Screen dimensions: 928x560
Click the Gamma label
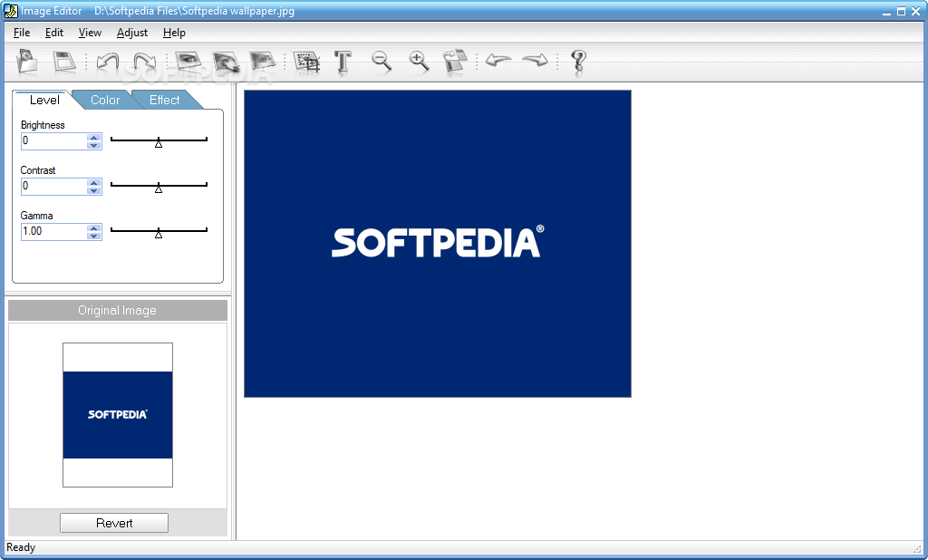(x=36, y=216)
